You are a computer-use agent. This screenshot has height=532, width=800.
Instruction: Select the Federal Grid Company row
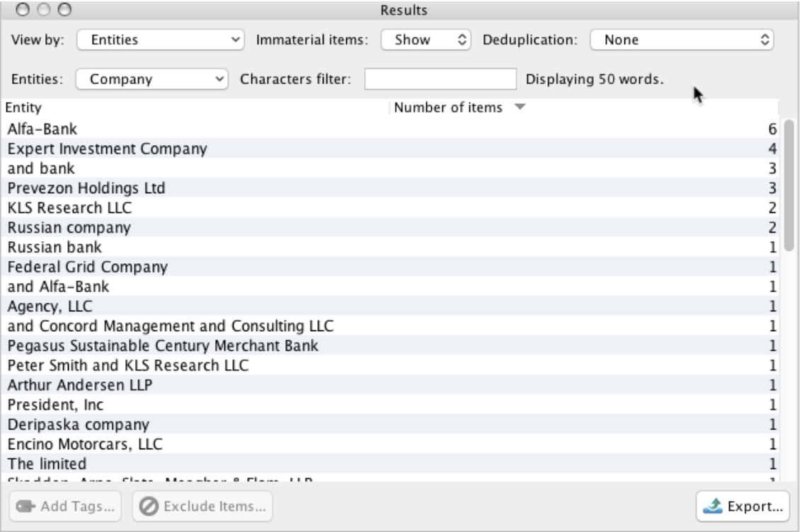point(391,267)
